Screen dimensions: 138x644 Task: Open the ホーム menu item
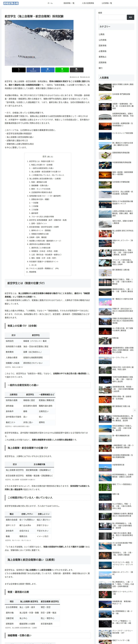coord(50,3)
